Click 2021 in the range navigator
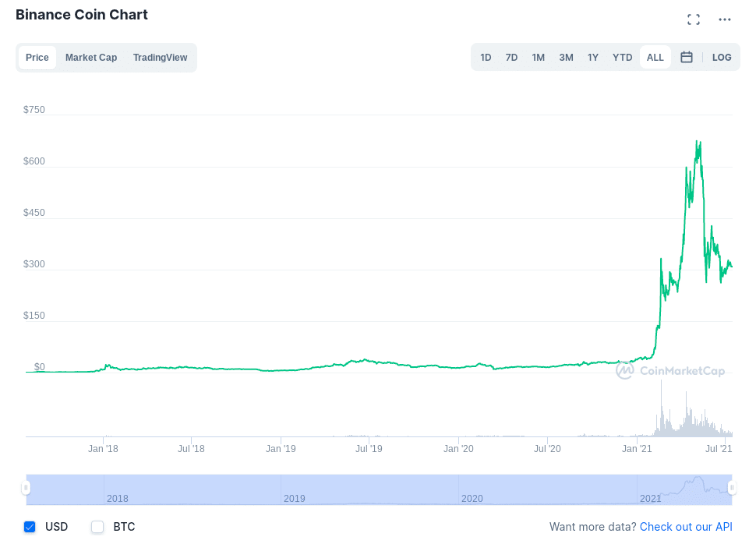Screen dimensions: 756x544 point(650,498)
